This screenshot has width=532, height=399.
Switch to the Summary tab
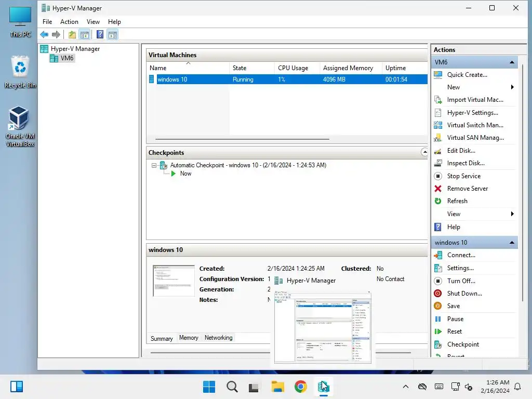pos(162,339)
